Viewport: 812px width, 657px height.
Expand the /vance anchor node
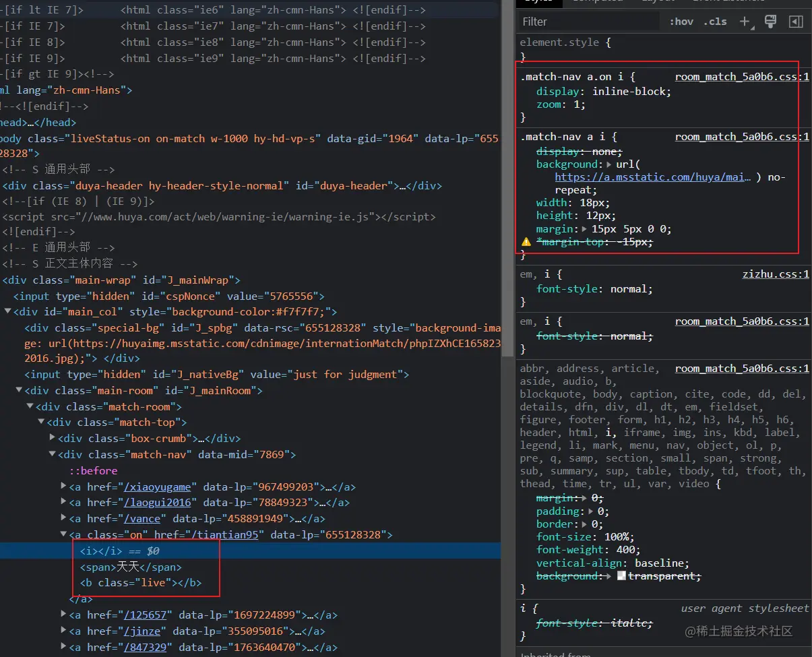[x=64, y=519]
